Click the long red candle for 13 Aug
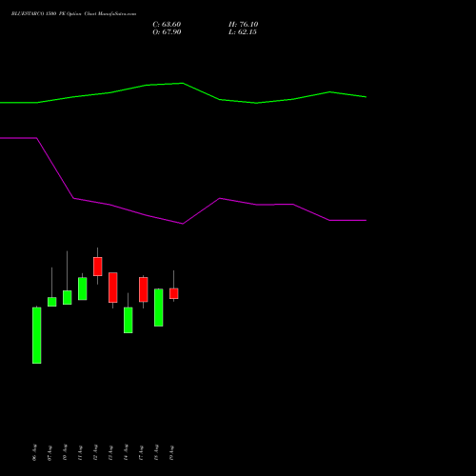Image resolution: width=476 pixels, height=476 pixels. coord(113,288)
